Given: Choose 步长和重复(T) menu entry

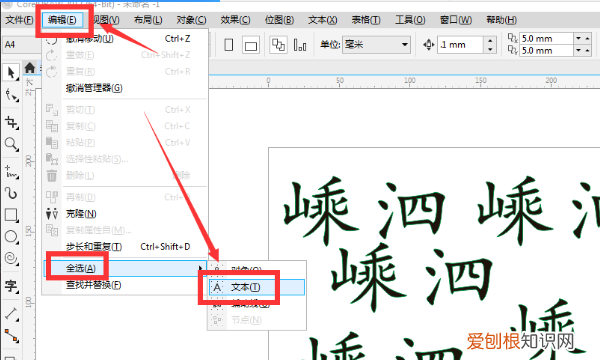Looking at the screenshot, I should (x=126, y=247).
